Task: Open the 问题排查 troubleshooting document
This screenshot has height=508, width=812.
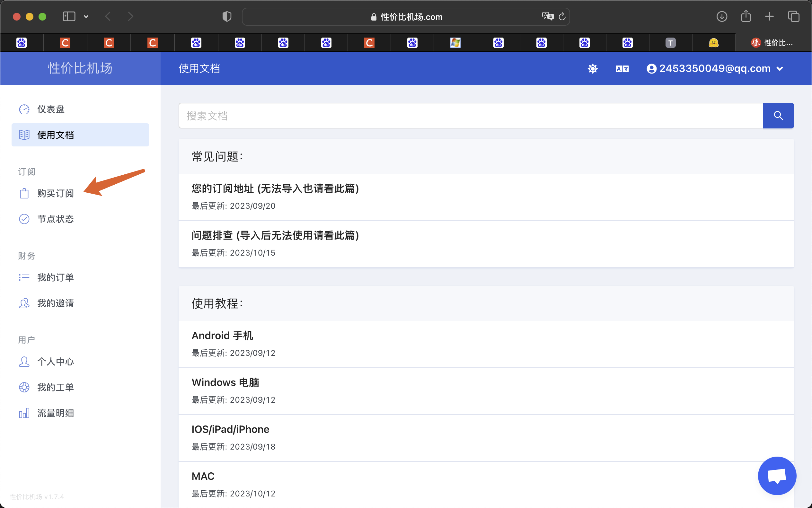Action: (x=486, y=244)
